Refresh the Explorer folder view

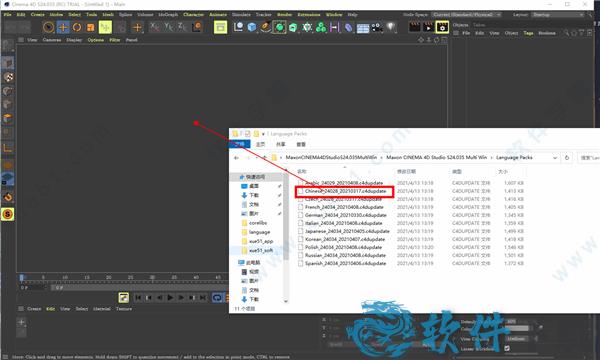coord(567,158)
